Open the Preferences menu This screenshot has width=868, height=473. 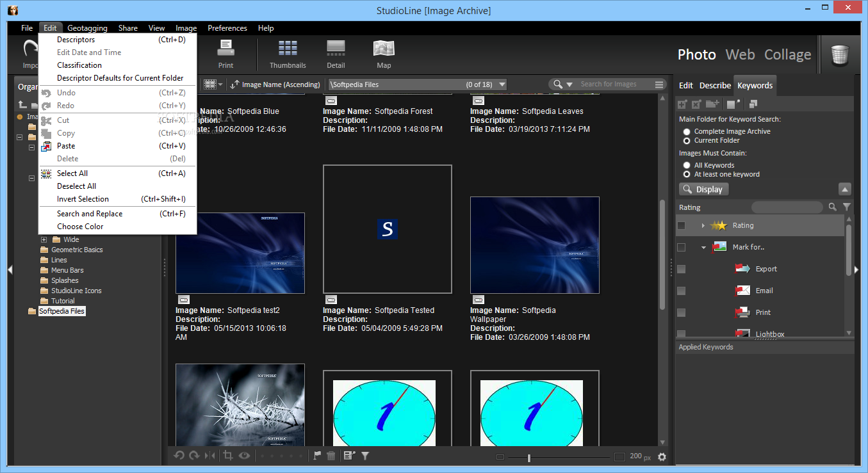(x=227, y=28)
